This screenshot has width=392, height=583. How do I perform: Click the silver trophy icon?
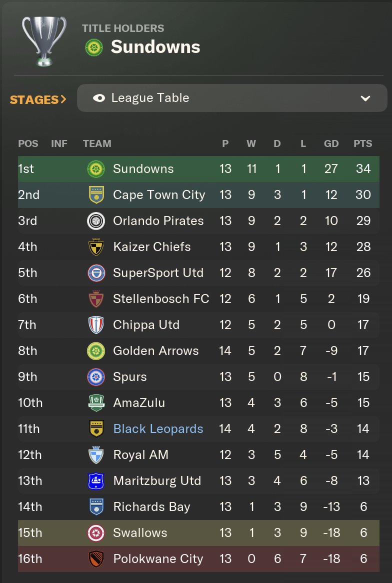point(44,41)
